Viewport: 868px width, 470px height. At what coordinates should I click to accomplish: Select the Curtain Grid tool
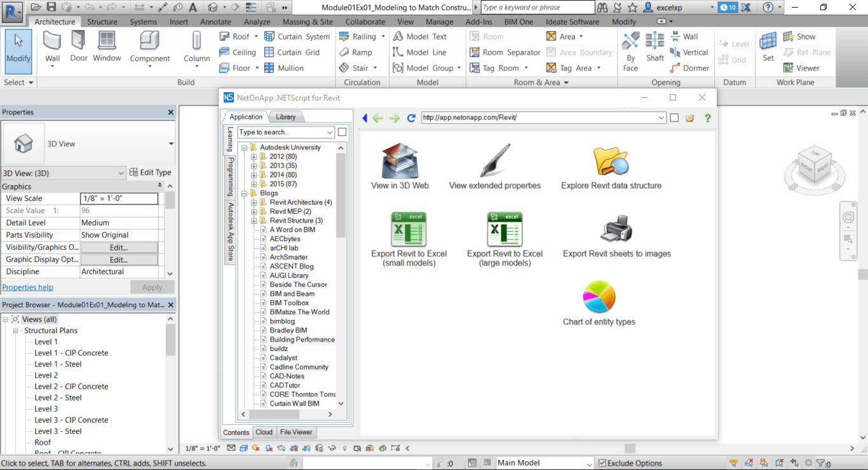(x=292, y=52)
